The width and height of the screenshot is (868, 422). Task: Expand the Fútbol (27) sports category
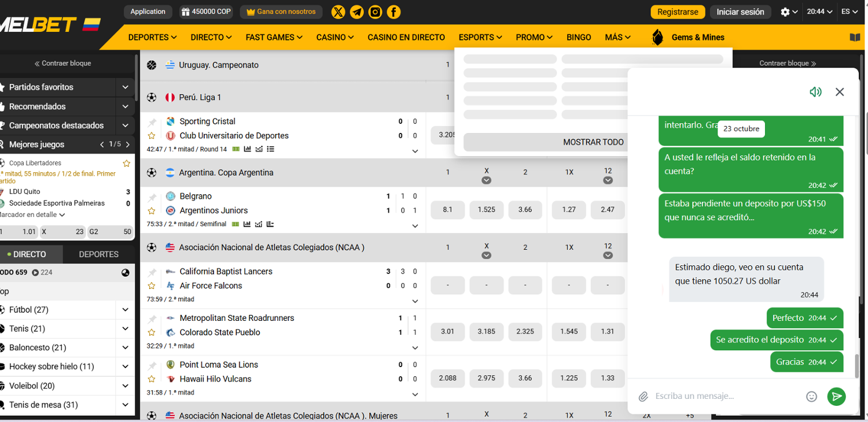coord(126,310)
